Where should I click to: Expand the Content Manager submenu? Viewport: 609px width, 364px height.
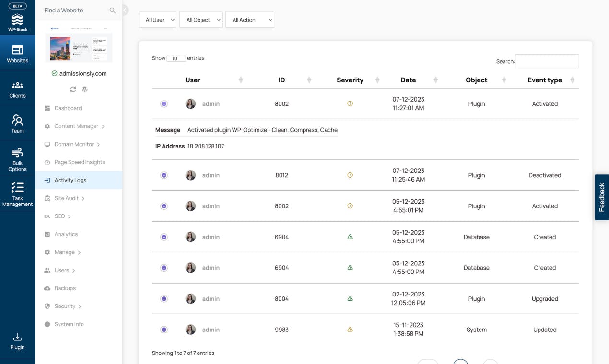point(79,126)
